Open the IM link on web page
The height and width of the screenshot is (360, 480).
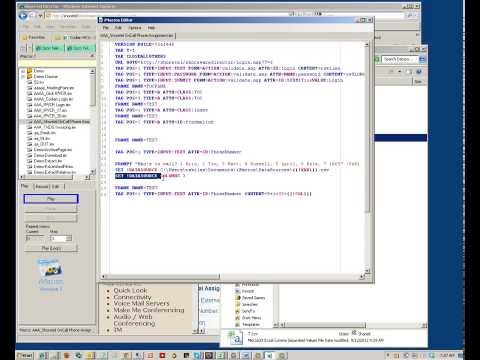pos(118,330)
